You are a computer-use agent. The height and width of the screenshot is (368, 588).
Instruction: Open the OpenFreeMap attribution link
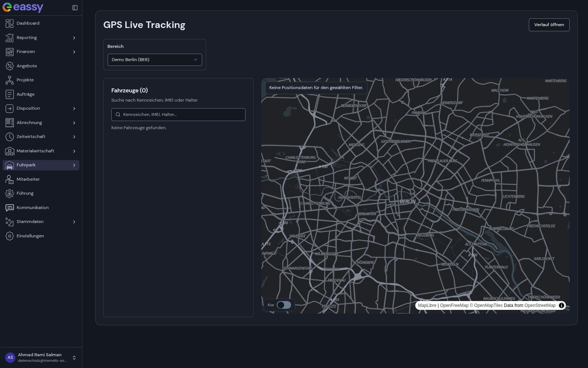point(454,305)
